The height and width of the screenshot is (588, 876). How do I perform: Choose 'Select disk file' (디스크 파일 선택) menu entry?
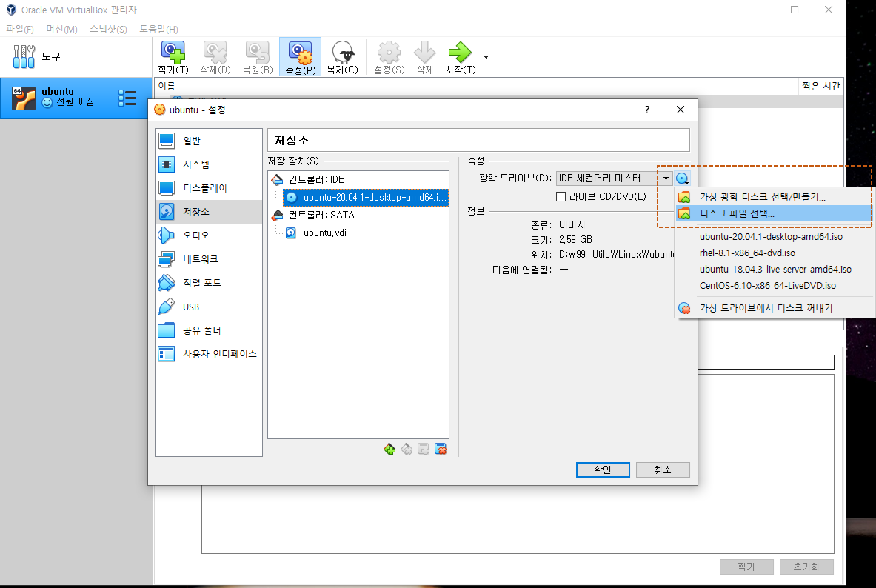point(774,213)
